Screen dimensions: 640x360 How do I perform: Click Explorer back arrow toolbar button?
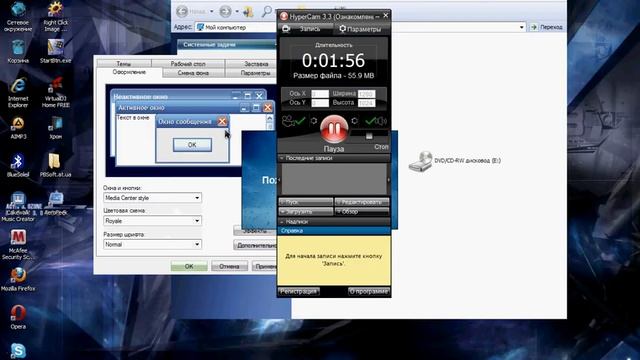[182, 11]
